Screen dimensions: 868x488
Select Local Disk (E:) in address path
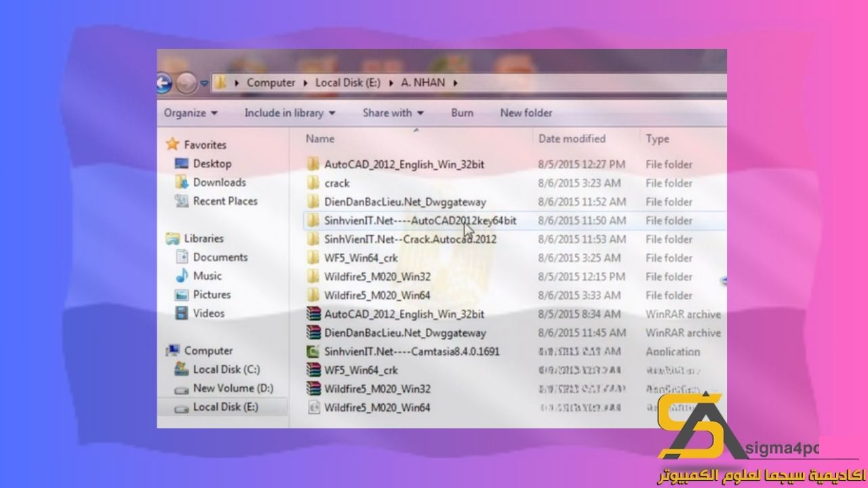click(348, 83)
